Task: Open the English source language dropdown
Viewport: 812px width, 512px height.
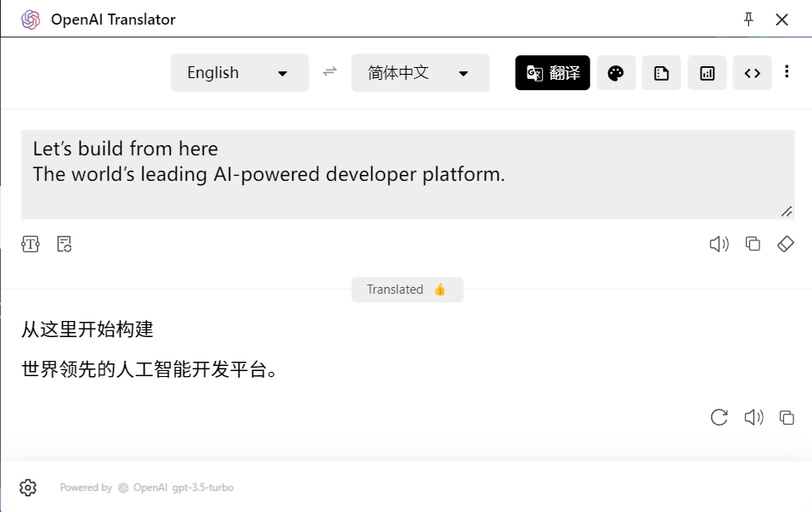Action: pyautogui.click(x=240, y=72)
